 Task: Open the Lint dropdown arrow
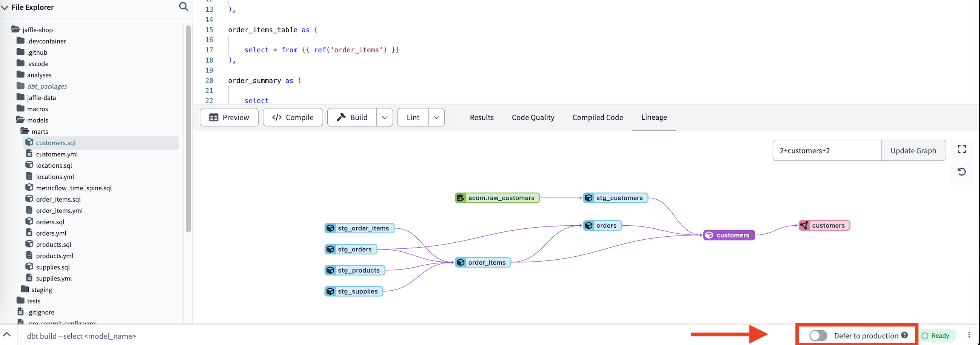pyautogui.click(x=436, y=117)
